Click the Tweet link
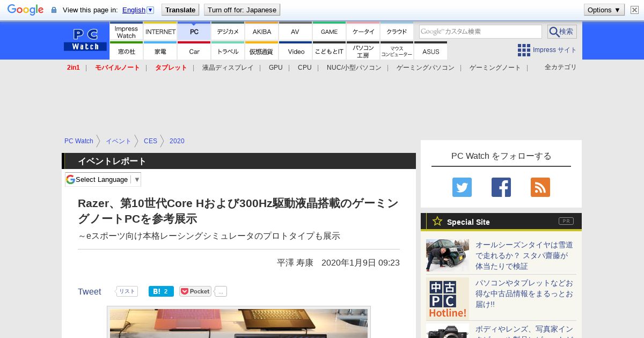 [x=90, y=291]
